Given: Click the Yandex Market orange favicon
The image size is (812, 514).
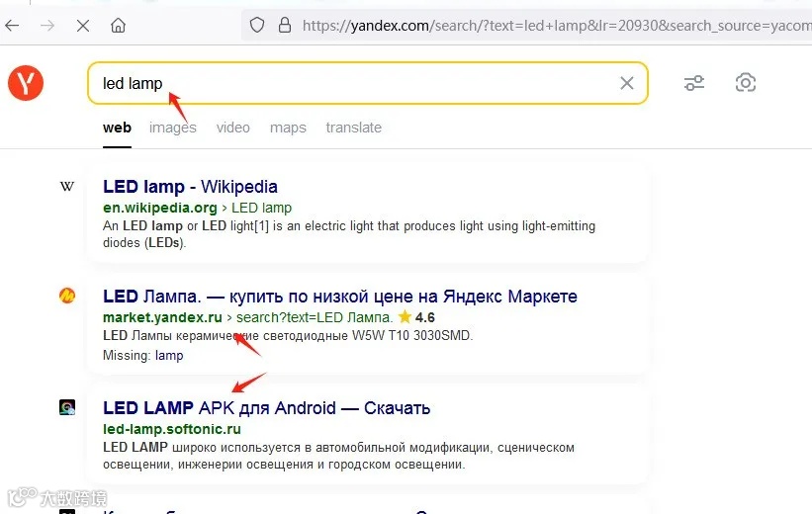Looking at the screenshot, I should pos(67,296).
